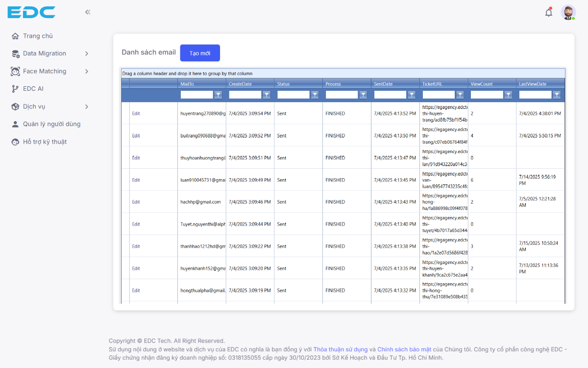
Task: Open Quản lý người dùng page
Action: (x=51, y=124)
